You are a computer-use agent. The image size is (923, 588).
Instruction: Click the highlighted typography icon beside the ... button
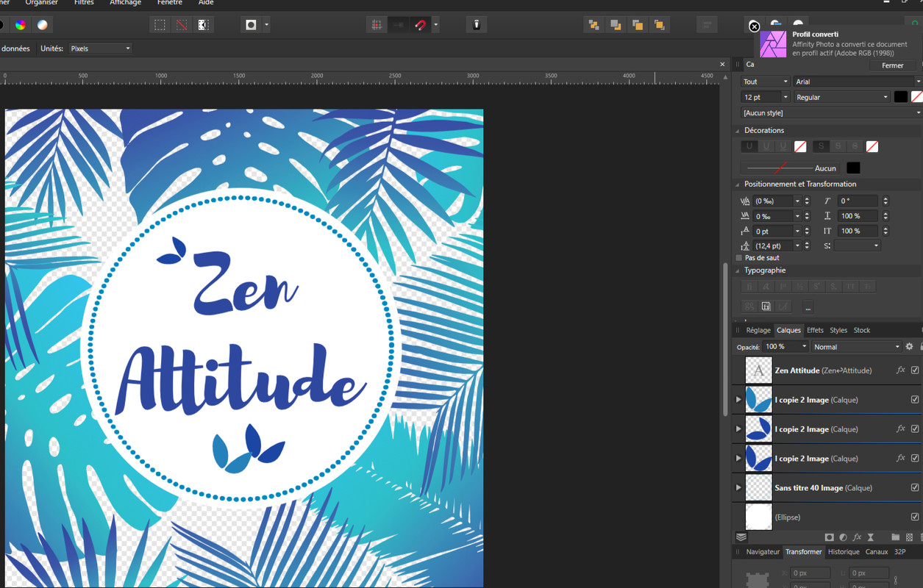(x=766, y=306)
